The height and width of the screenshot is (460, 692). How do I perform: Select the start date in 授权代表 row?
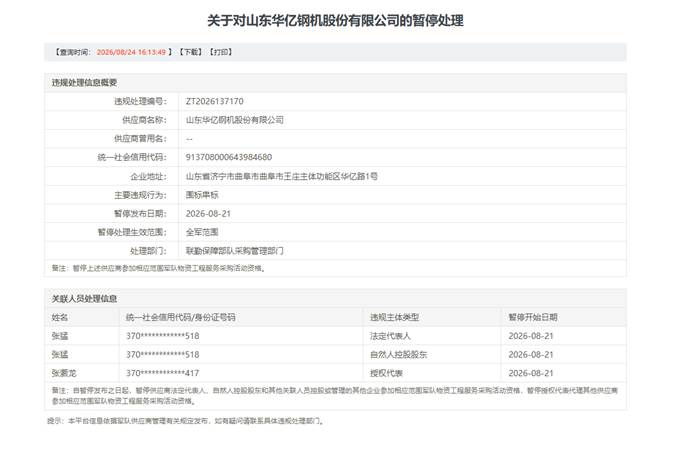tap(530, 373)
